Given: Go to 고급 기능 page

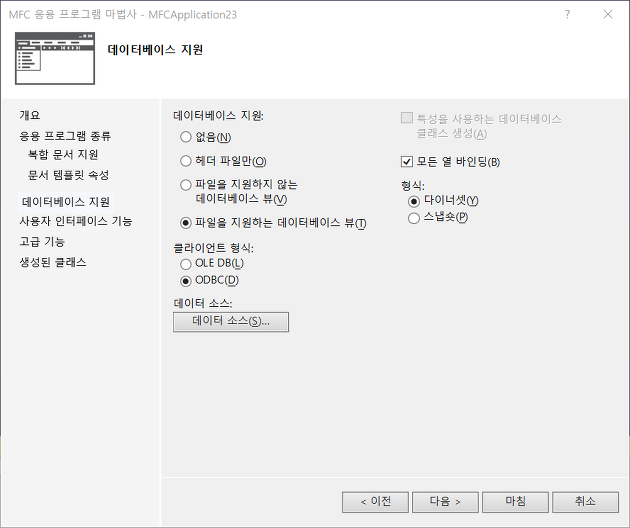Looking at the screenshot, I should (x=42, y=242).
